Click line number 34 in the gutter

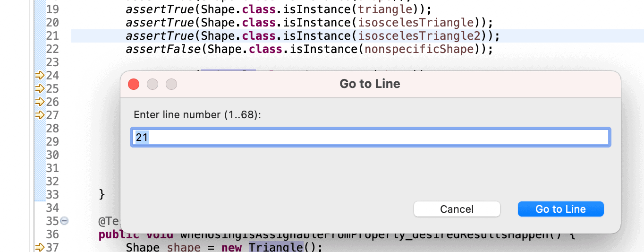click(52, 208)
